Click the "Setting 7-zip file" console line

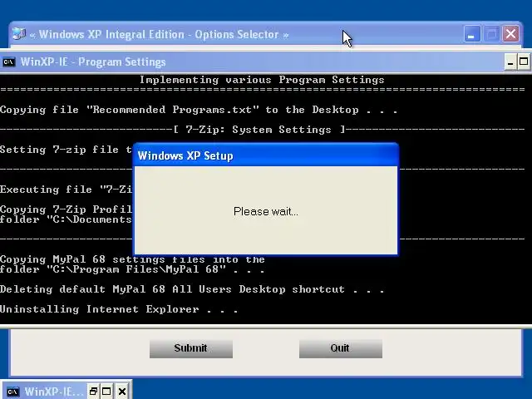(66, 150)
